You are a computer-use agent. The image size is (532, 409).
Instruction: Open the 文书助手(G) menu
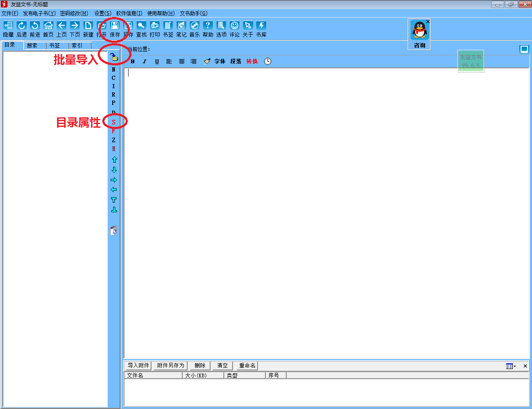coord(194,13)
